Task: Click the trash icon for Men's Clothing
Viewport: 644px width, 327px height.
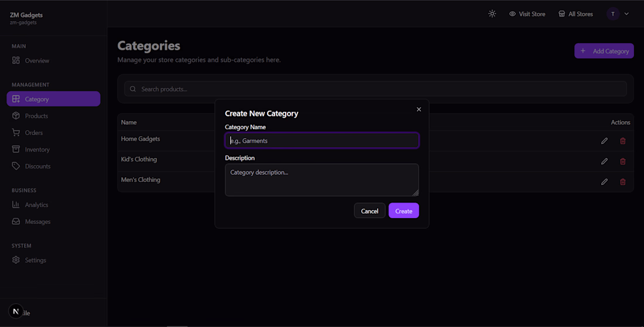Action: (622, 182)
